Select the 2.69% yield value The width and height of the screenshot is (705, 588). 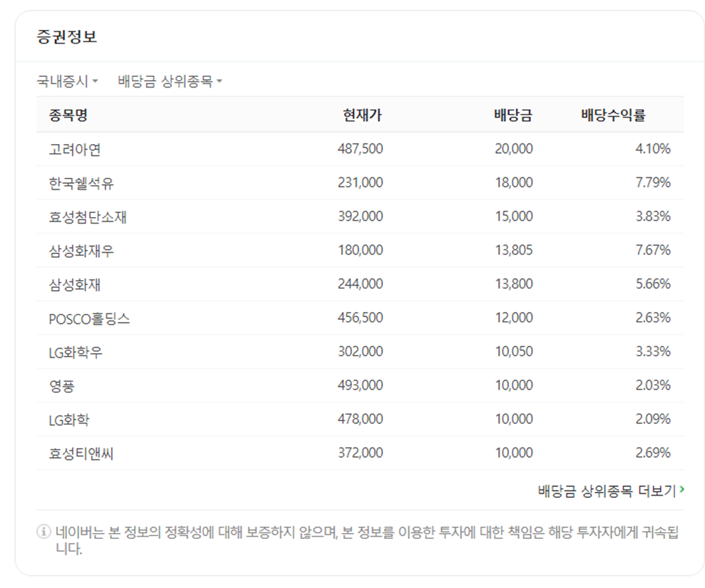(653, 452)
